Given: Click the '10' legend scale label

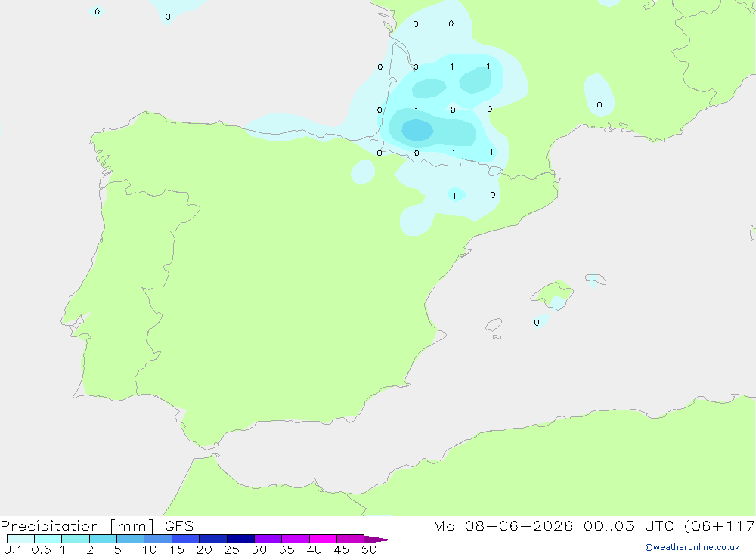Looking at the screenshot, I should pos(149,549).
